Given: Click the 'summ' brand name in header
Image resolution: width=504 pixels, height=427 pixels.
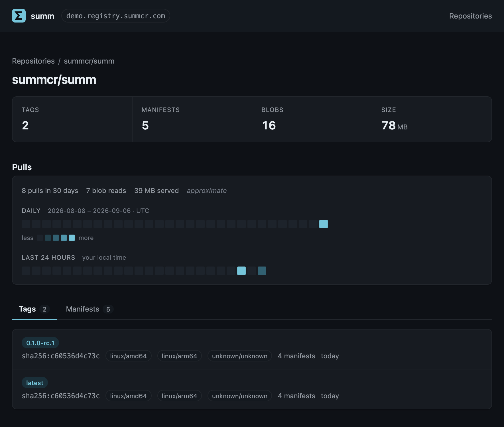Looking at the screenshot, I should click(42, 16).
